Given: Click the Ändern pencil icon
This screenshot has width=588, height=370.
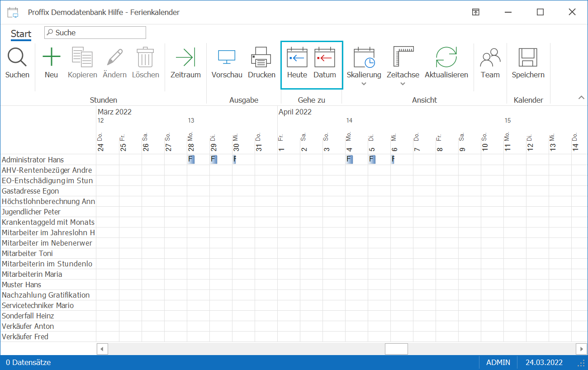Looking at the screenshot, I should [x=114, y=57].
